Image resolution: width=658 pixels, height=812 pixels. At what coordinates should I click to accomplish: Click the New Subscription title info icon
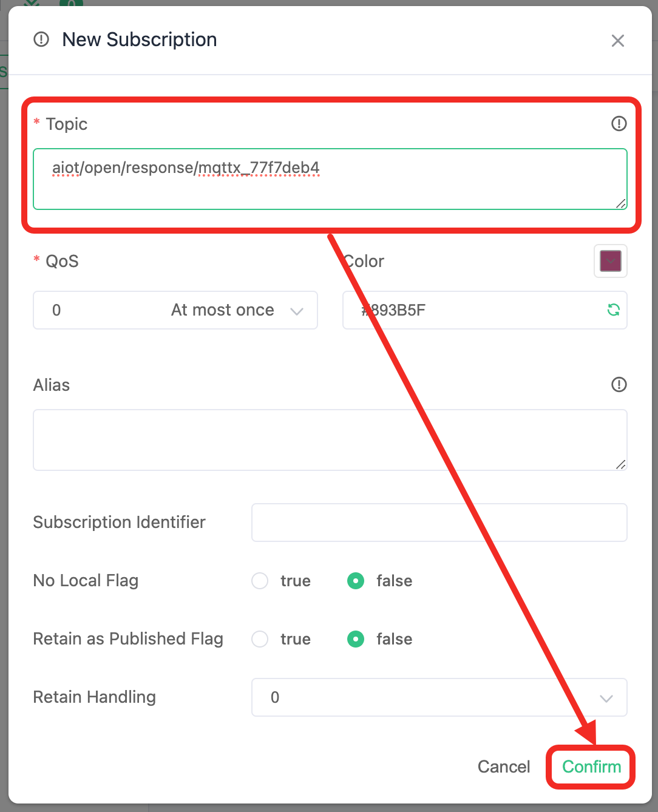(41, 39)
